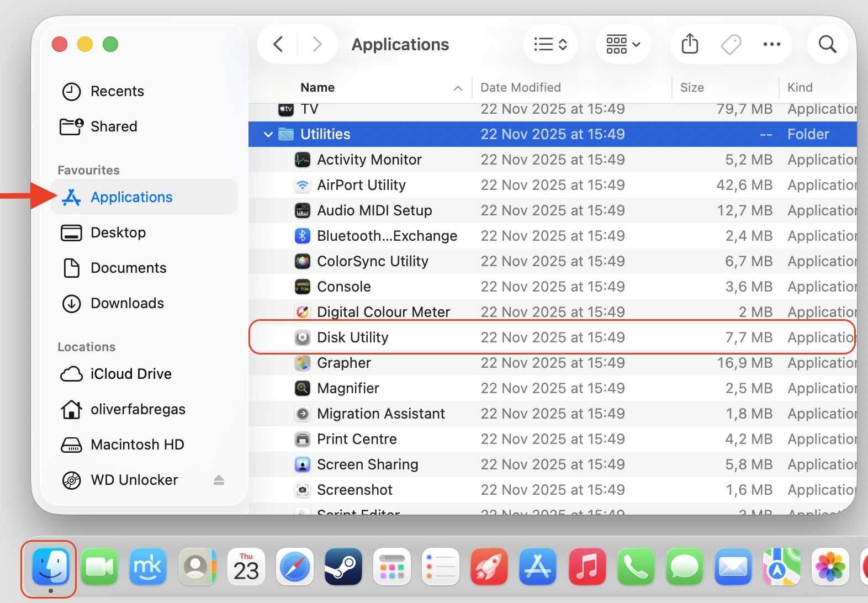Click the Magnifier app icon

(x=303, y=388)
